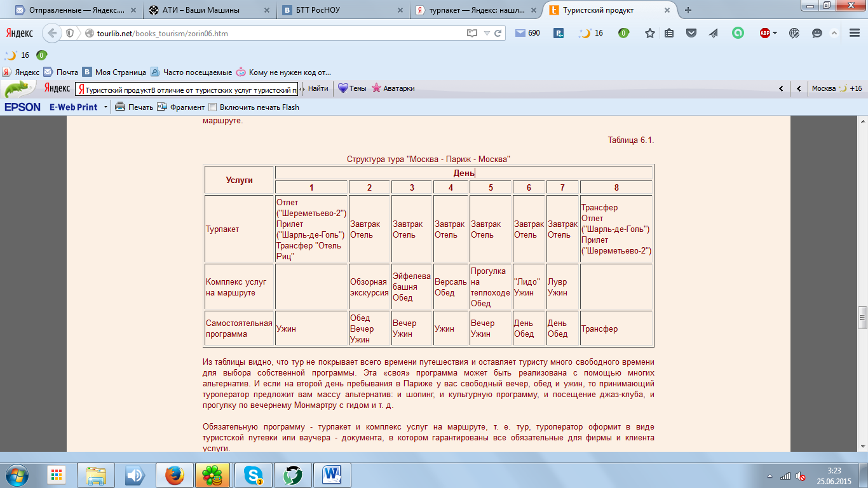Open Аватарки star toolbar button

393,88
